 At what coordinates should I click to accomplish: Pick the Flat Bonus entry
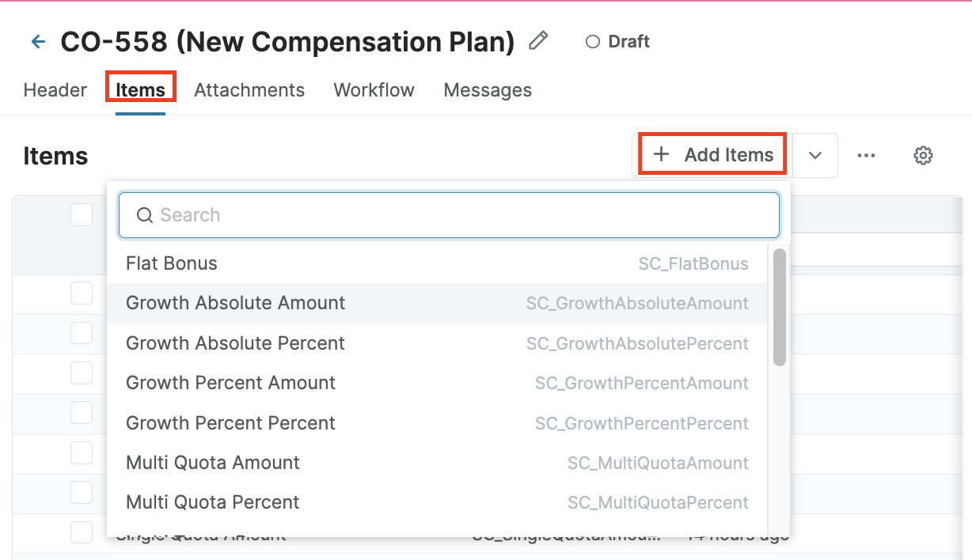(x=172, y=263)
